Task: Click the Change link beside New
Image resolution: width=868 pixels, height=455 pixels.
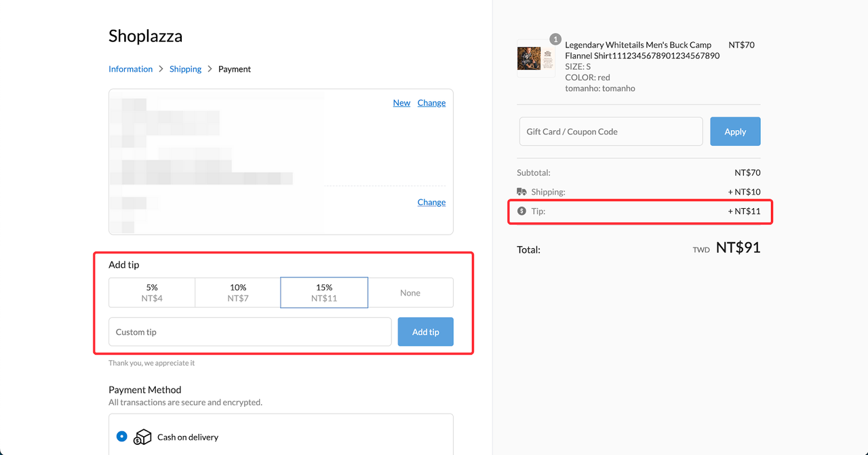Action: (431, 103)
